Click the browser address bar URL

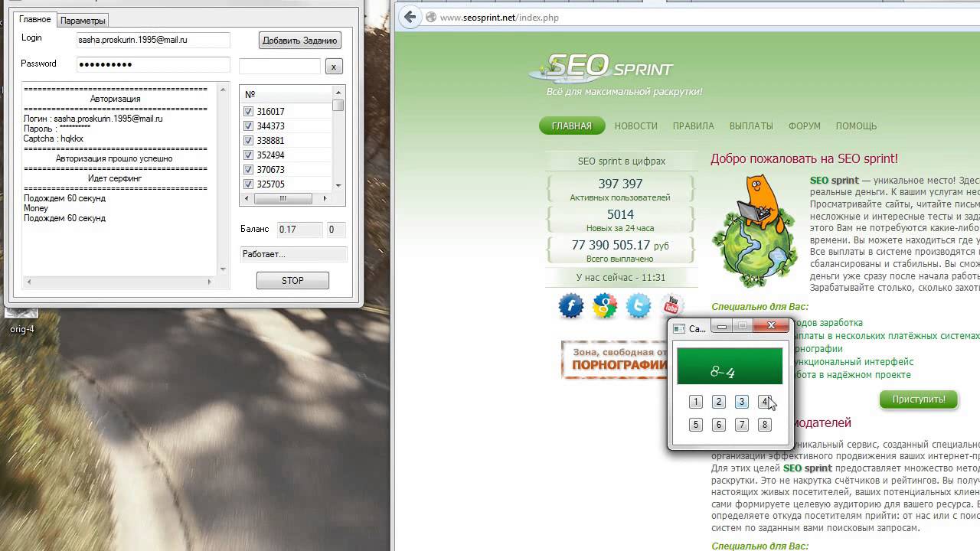tap(499, 18)
